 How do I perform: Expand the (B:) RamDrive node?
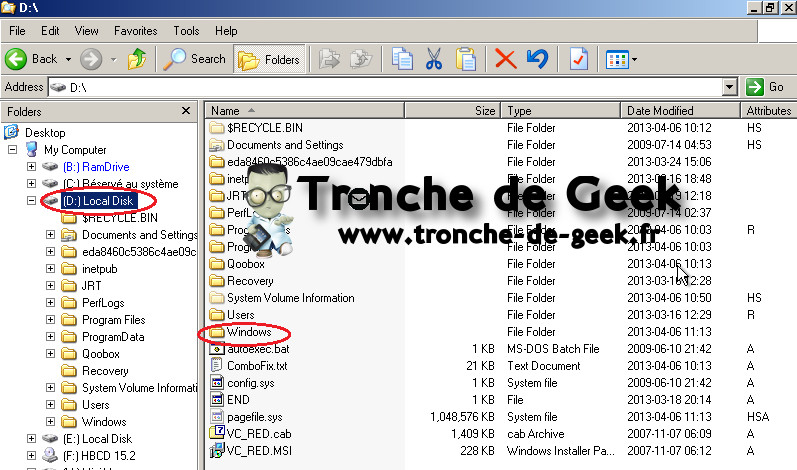[x=32, y=167]
